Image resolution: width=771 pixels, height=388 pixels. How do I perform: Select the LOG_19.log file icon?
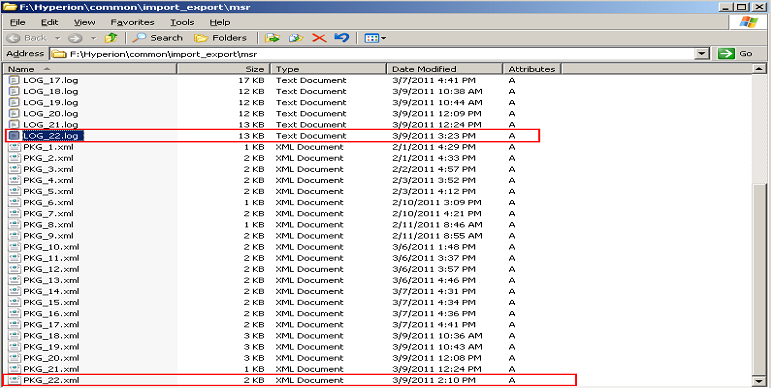click(x=14, y=102)
